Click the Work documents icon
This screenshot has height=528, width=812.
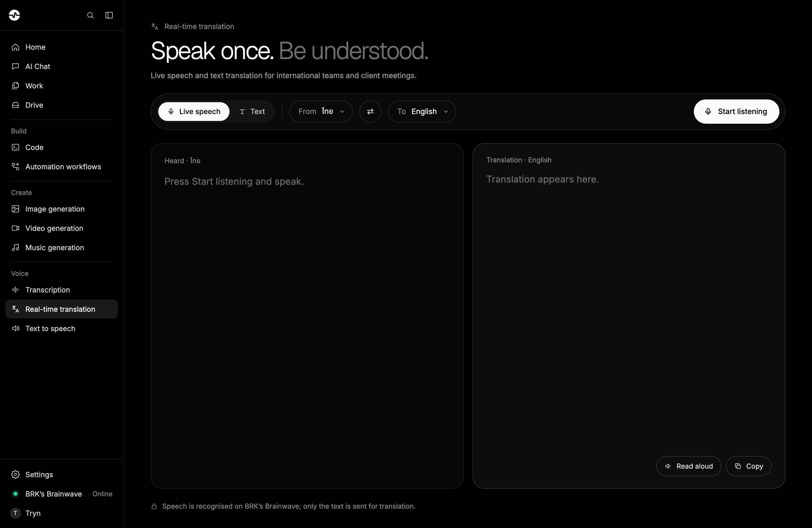click(x=15, y=86)
